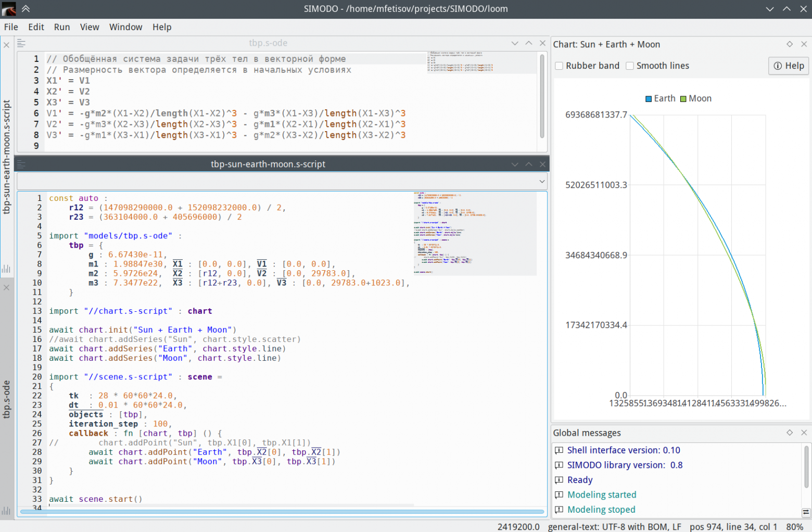Select the "SIMODO library version: 0.8" message
The width and height of the screenshot is (812, 532).
(625, 465)
